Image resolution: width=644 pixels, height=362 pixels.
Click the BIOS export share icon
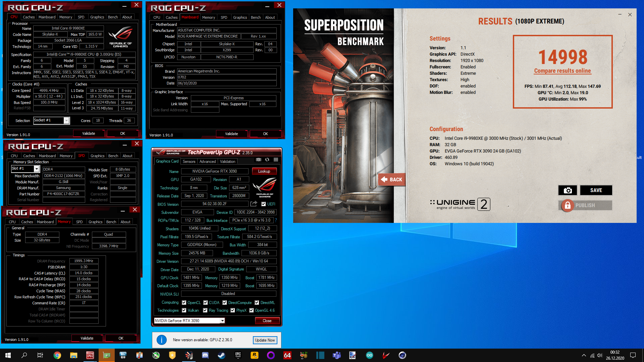tap(254, 204)
